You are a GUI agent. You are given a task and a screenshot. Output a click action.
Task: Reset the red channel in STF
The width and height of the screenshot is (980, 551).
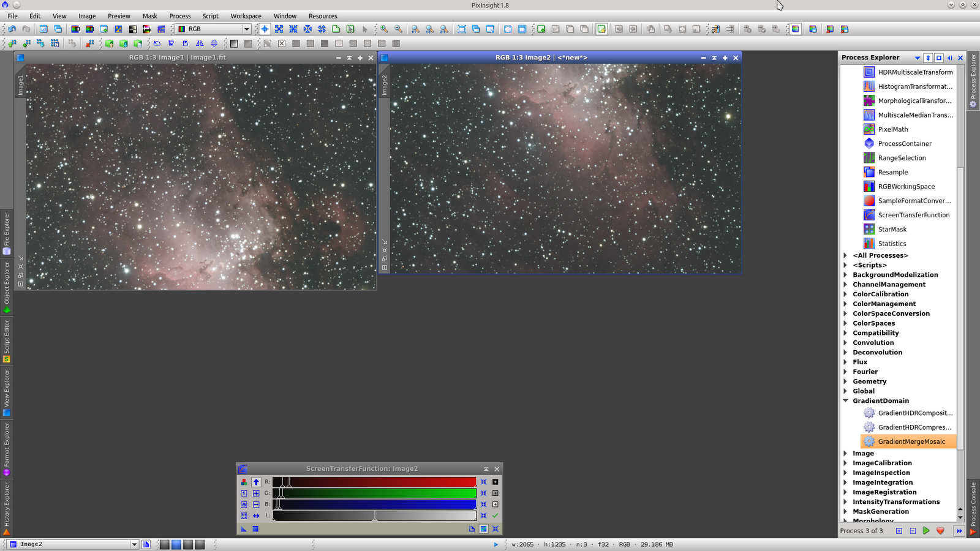(483, 482)
